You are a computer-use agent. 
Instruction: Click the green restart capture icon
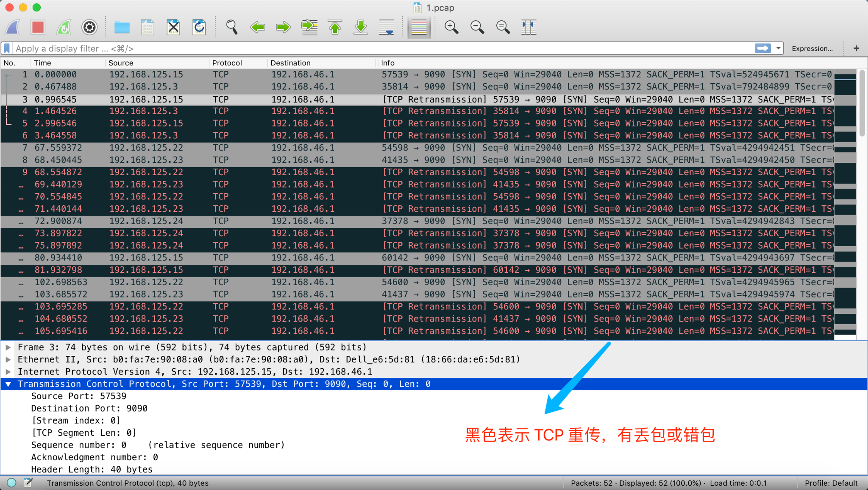(x=64, y=28)
